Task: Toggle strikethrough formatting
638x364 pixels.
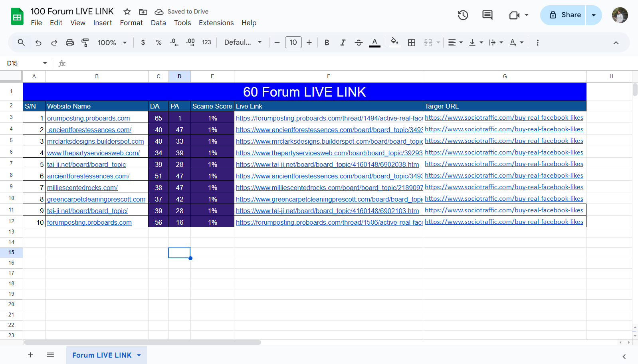Action: click(x=359, y=43)
